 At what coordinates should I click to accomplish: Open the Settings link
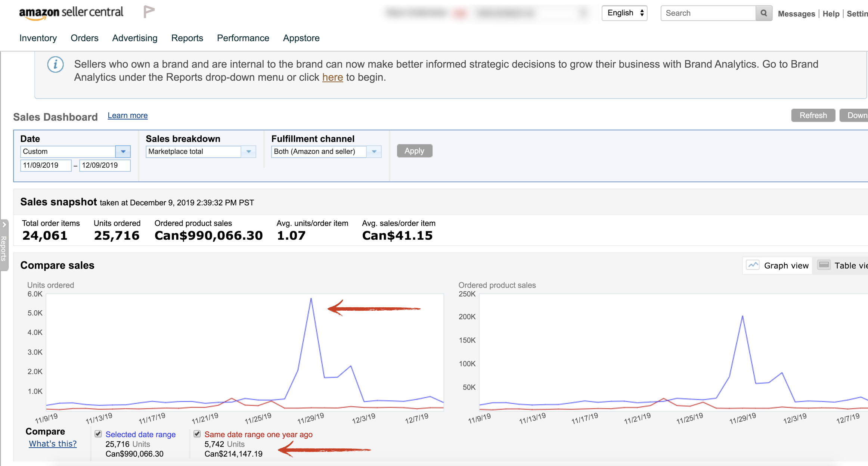857,14
